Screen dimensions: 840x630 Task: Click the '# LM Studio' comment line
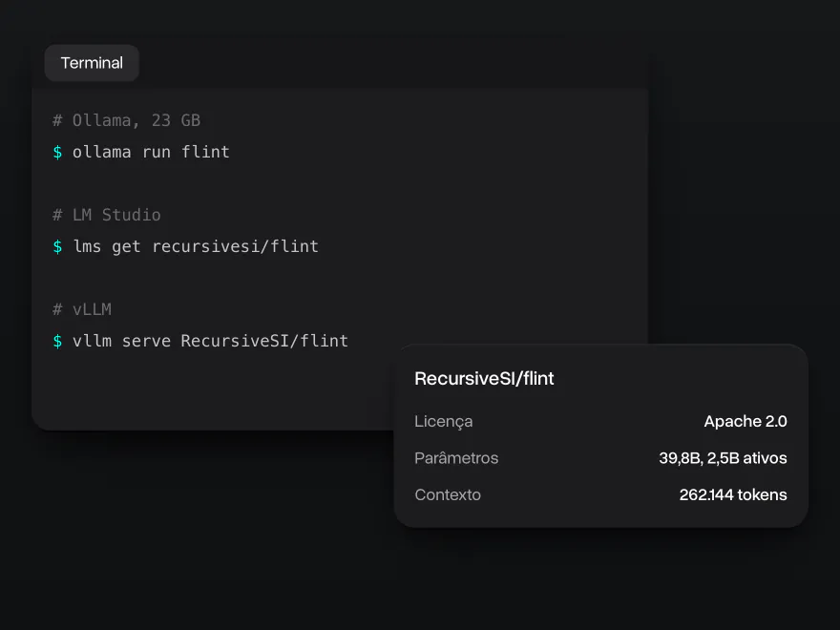coord(107,215)
